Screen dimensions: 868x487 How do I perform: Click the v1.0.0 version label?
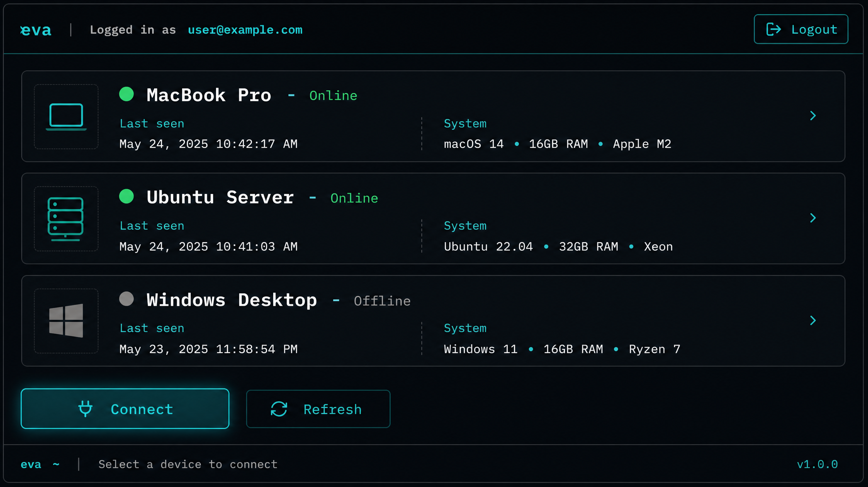point(817,464)
